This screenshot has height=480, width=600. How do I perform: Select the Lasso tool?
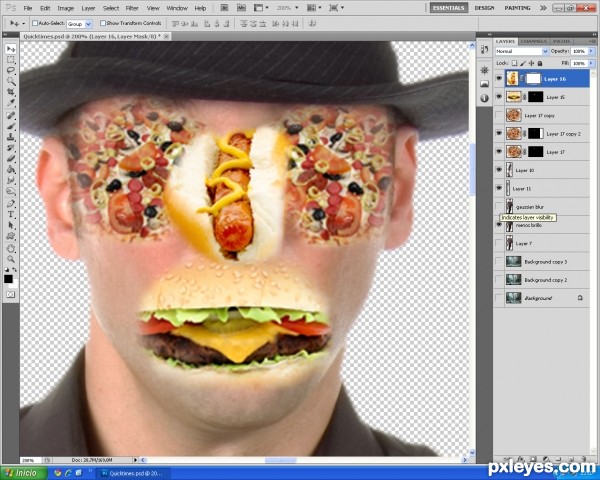click(x=11, y=70)
